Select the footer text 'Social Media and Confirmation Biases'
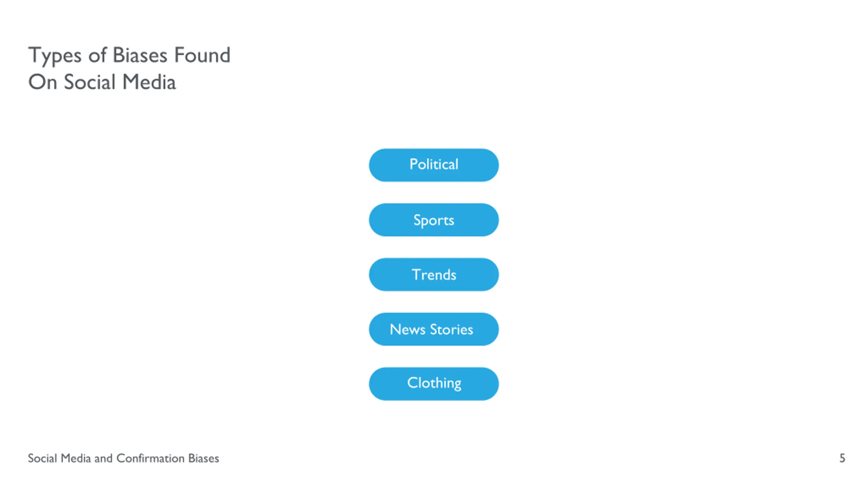This screenshot has height=488, width=868. [x=123, y=458]
